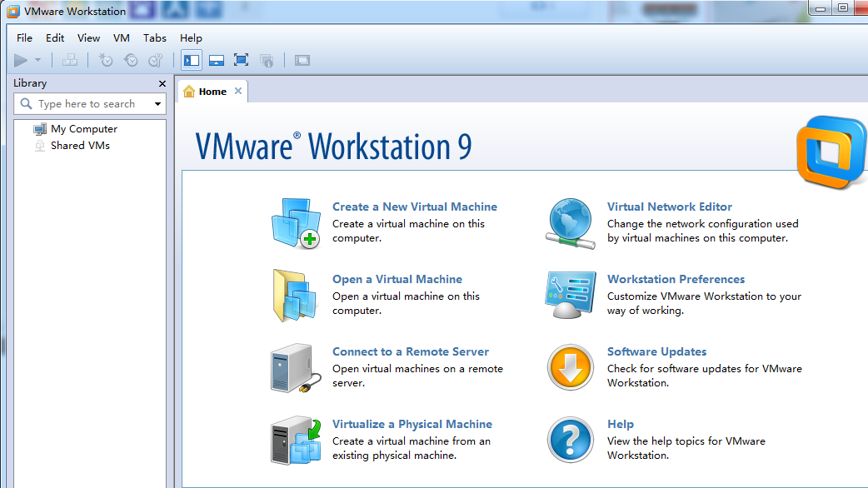Click the VMware Workstation logo icon at right
This screenshot has width=868, height=488.
click(x=831, y=152)
